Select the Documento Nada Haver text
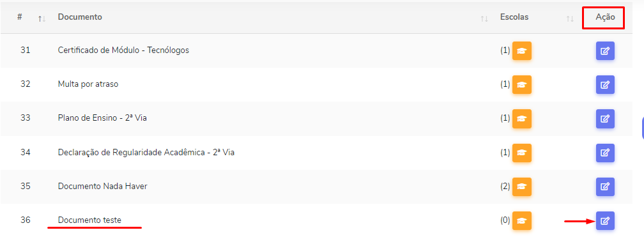 (x=103, y=186)
